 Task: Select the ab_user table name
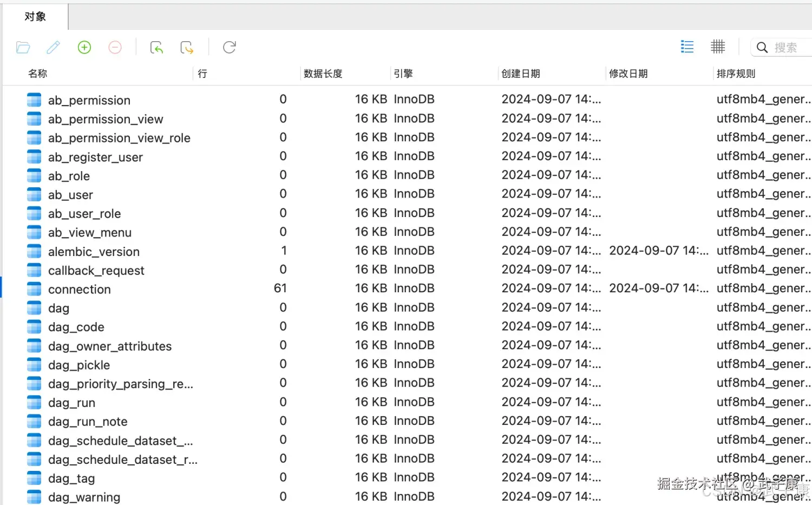coord(70,195)
